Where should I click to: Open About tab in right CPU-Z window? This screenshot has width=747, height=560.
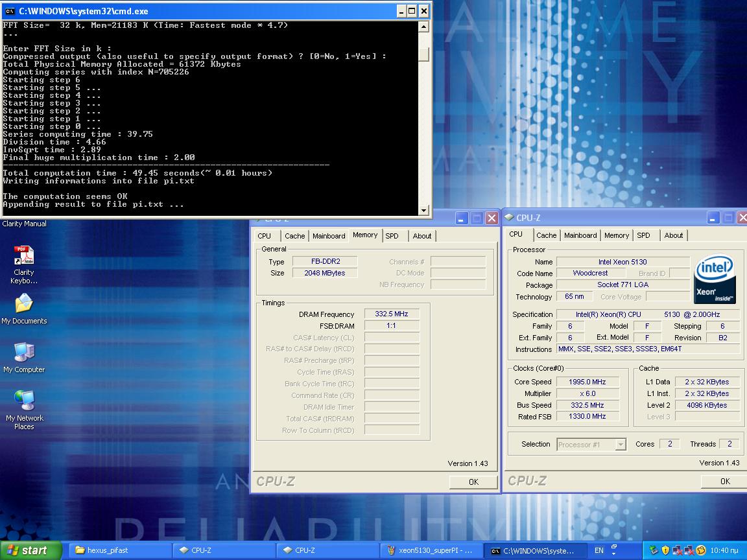[x=674, y=235]
